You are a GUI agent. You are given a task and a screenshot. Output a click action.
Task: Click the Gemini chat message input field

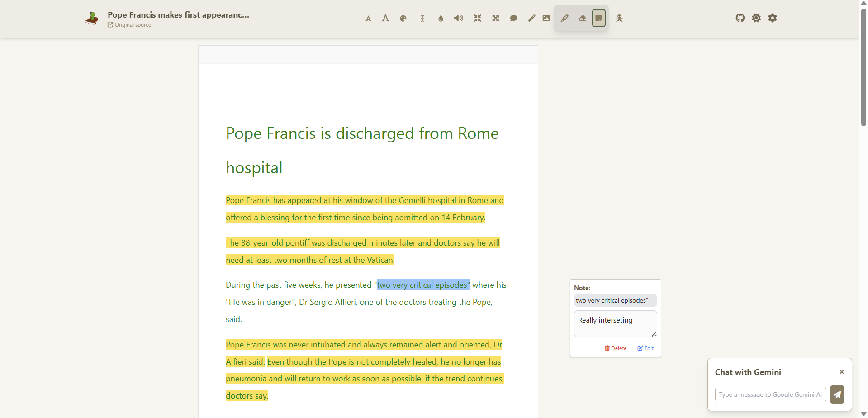point(770,394)
